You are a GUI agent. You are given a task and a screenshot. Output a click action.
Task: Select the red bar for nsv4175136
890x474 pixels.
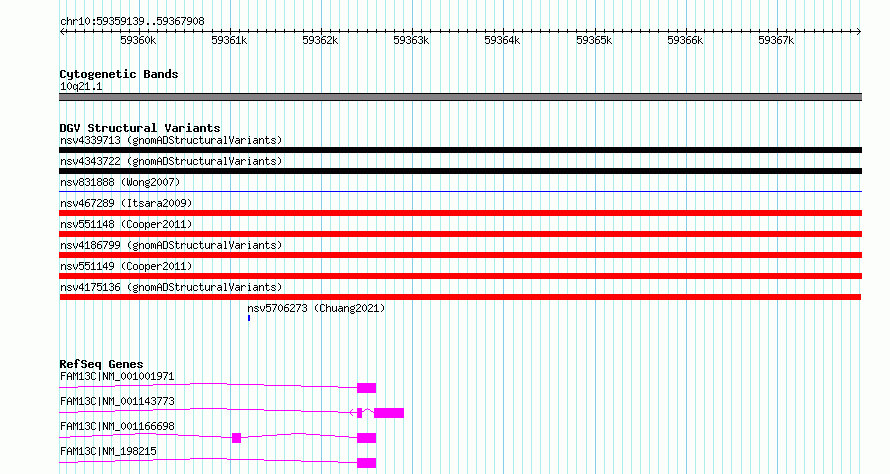coord(460,297)
